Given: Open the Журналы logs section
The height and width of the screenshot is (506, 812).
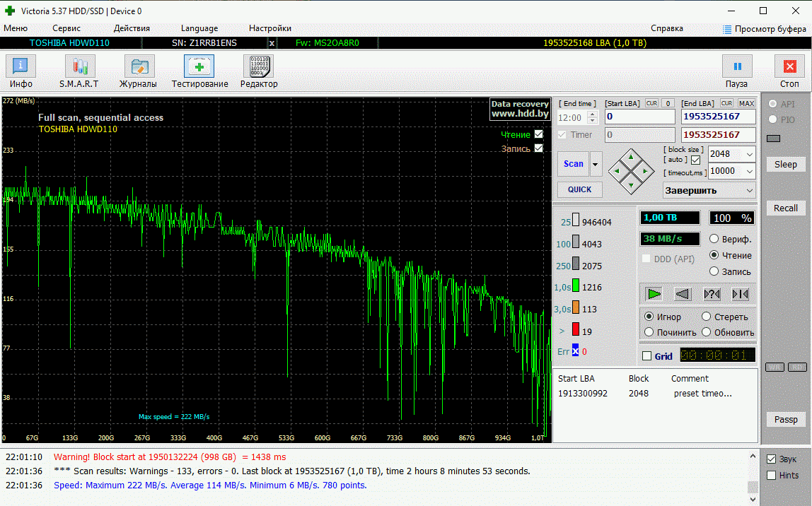Looking at the screenshot, I should (x=139, y=71).
